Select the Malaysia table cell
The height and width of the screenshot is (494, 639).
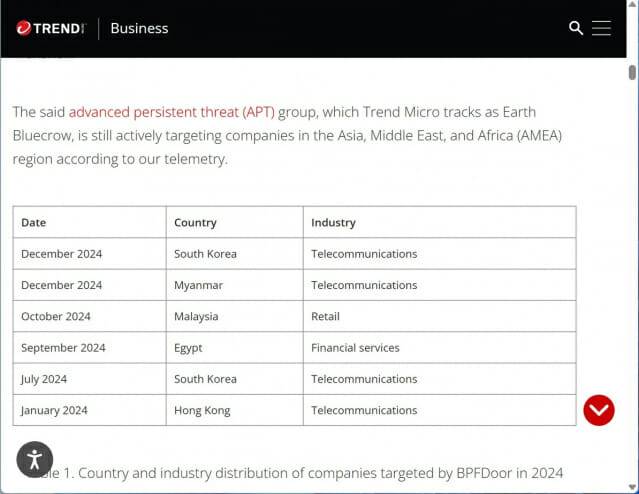(x=235, y=316)
